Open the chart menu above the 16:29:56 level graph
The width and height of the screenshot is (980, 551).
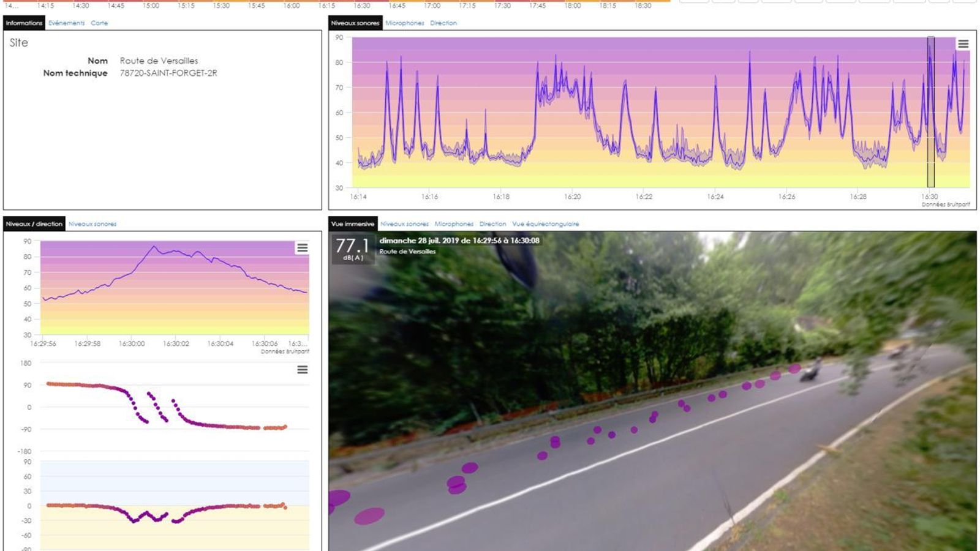[x=302, y=248]
